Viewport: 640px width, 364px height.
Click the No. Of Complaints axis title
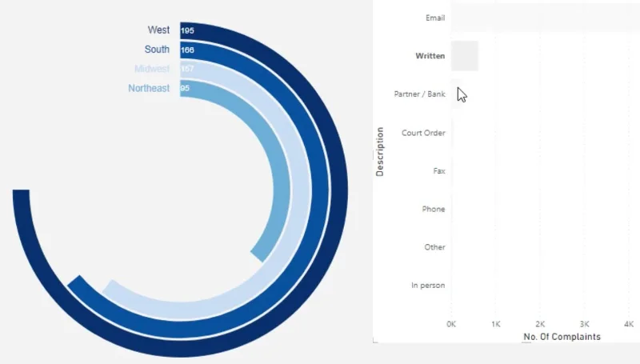(562, 337)
